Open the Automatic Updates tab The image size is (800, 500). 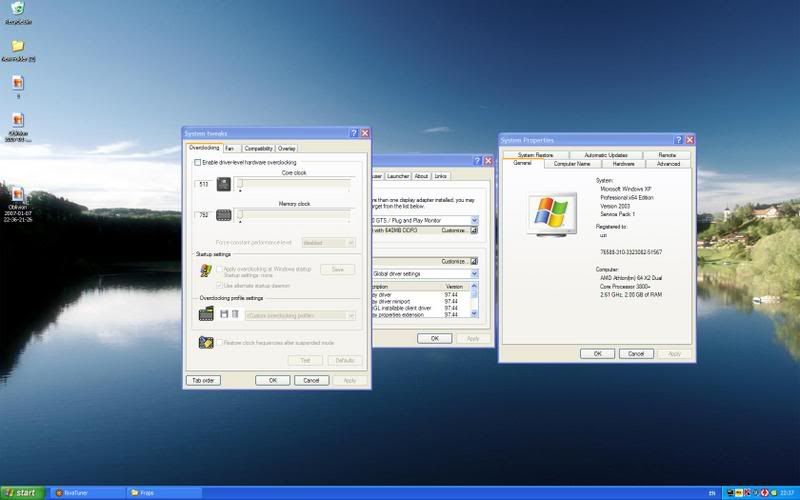click(x=606, y=155)
